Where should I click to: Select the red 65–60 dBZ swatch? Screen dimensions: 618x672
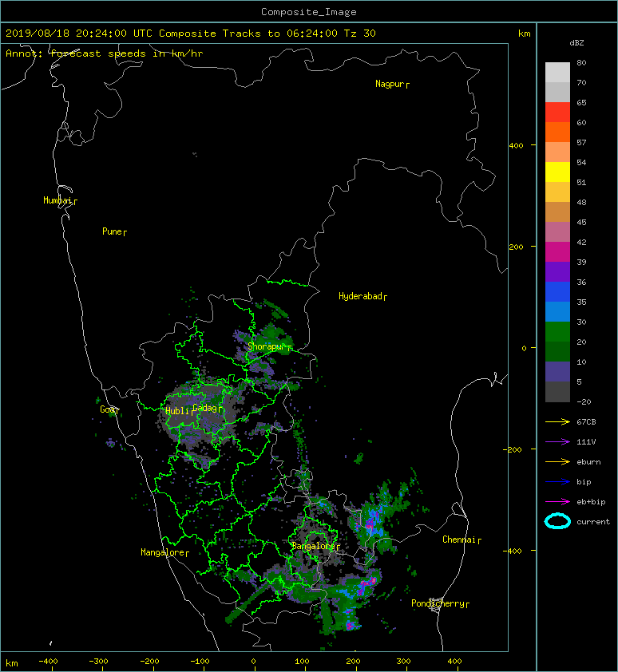557,113
